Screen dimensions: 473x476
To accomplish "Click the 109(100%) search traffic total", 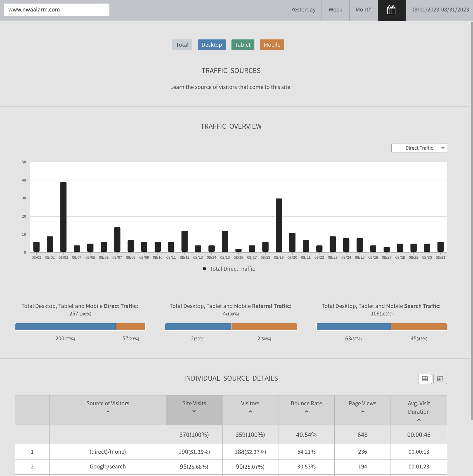I will 382,314.
